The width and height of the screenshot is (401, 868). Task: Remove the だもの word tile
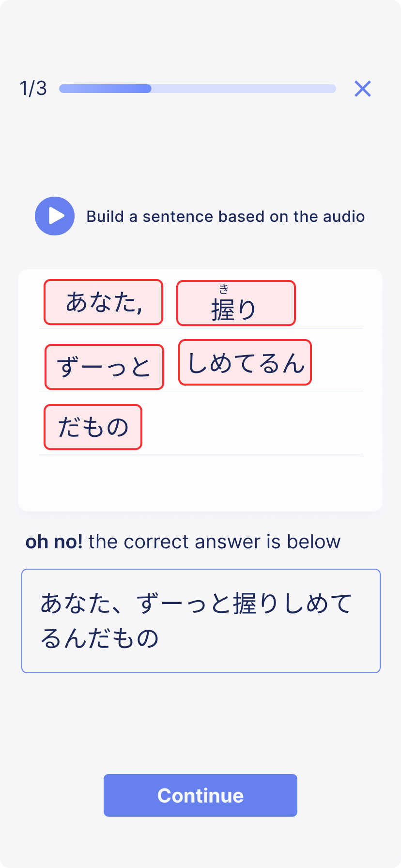tap(93, 427)
